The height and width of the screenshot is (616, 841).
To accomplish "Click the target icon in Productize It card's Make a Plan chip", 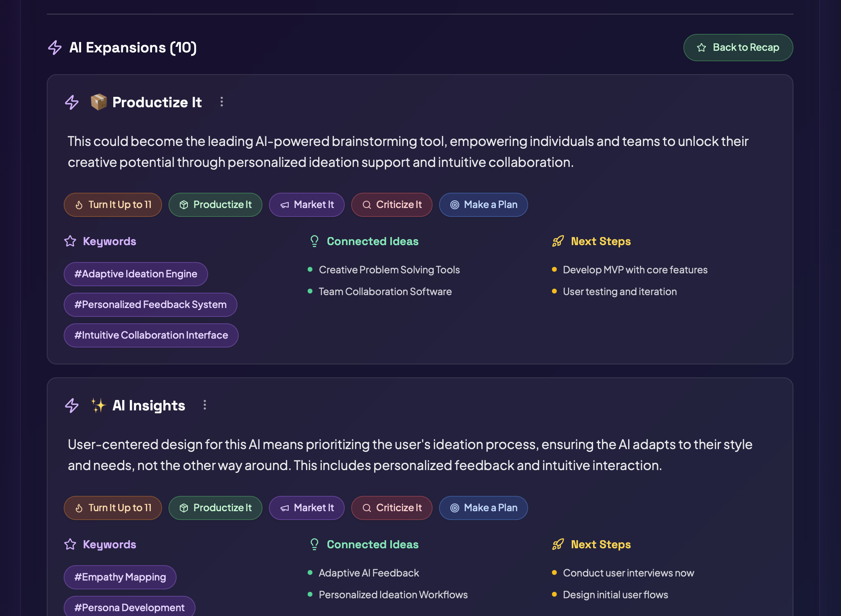I will click(455, 205).
